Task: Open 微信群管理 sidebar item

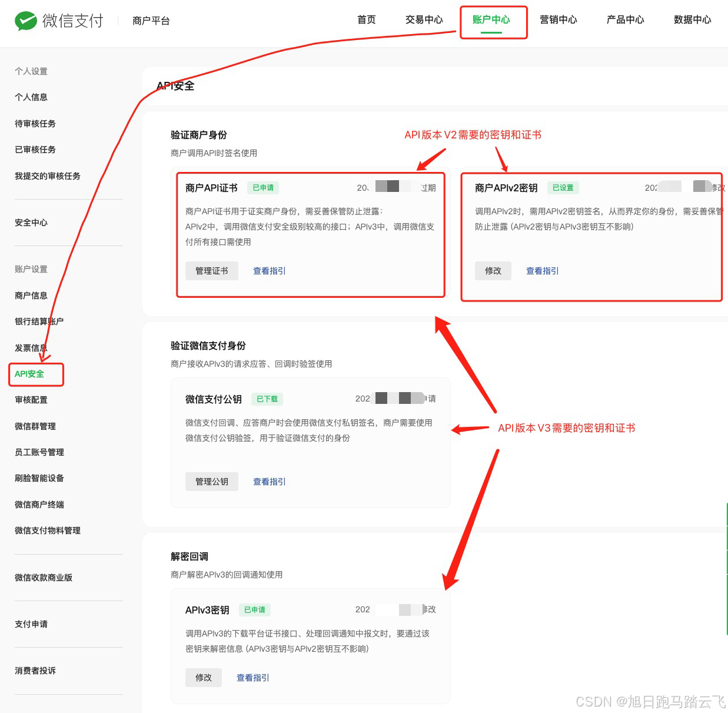Action: point(35,426)
